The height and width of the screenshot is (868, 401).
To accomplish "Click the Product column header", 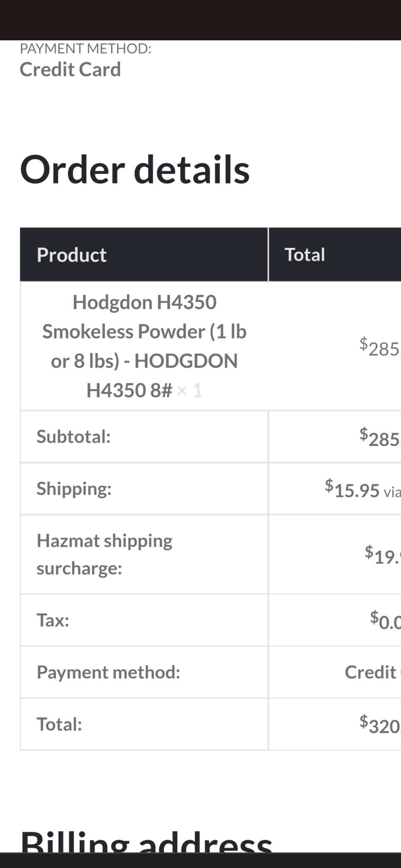I will [72, 255].
